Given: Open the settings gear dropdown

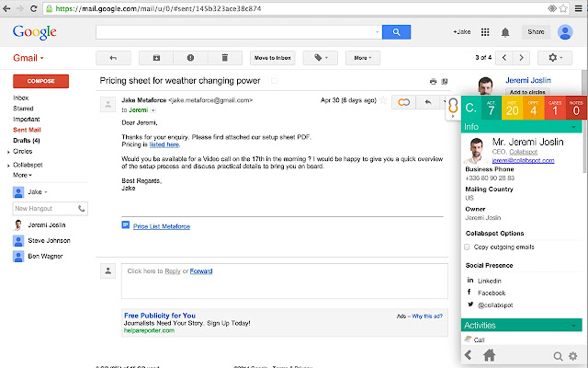Looking at the screenshot, I should (x=555, y=58).
